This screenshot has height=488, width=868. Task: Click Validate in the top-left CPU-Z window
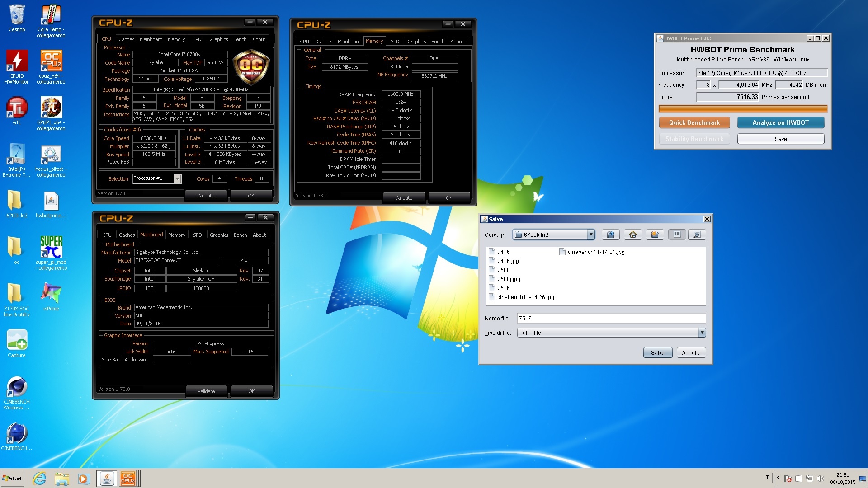(206, 196)
